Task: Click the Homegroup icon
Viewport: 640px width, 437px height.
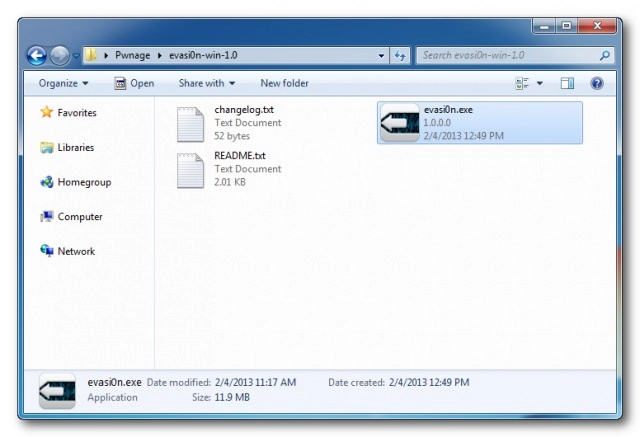Action: (47, 182)
